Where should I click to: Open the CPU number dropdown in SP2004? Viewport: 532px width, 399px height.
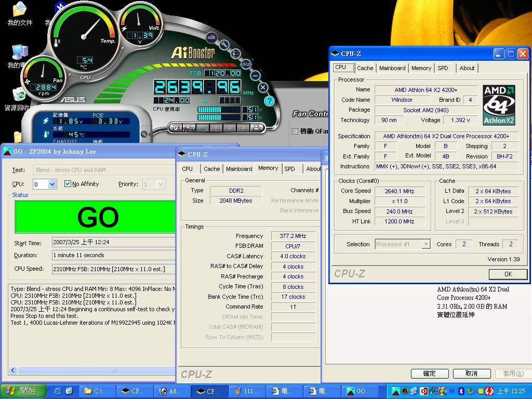coord(52,184)
